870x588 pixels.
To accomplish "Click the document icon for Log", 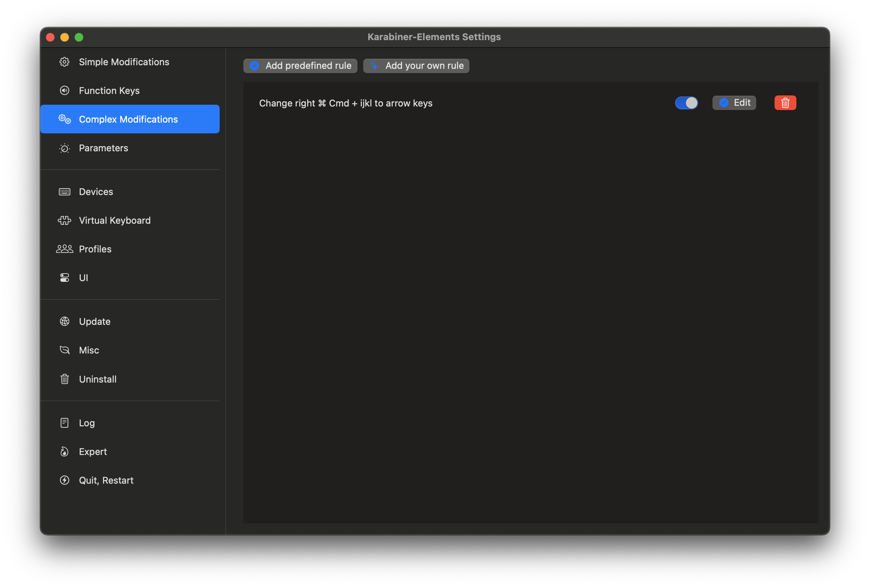I will 64,423.
